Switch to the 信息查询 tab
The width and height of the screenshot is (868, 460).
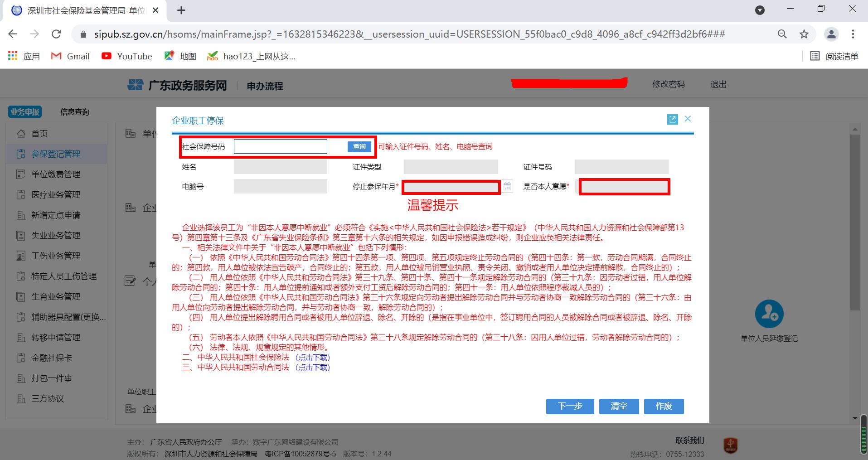tap(75, 111)
